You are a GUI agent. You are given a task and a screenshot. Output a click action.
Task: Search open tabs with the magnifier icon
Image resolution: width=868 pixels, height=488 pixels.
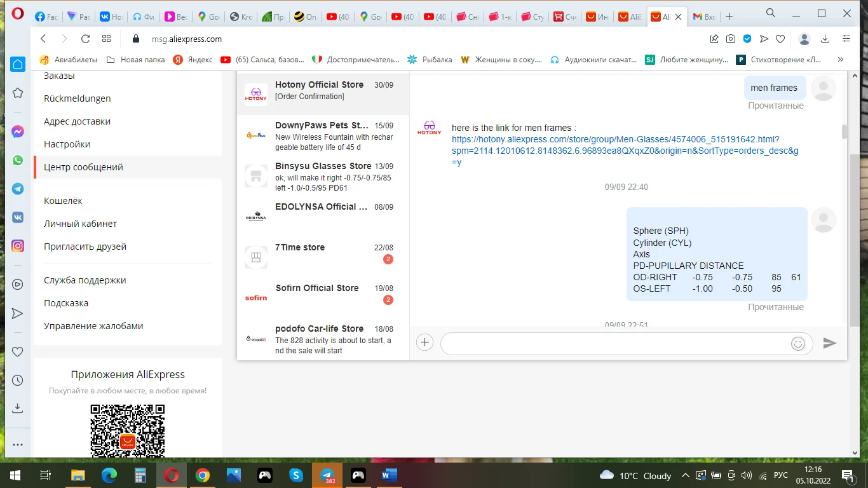771,13
